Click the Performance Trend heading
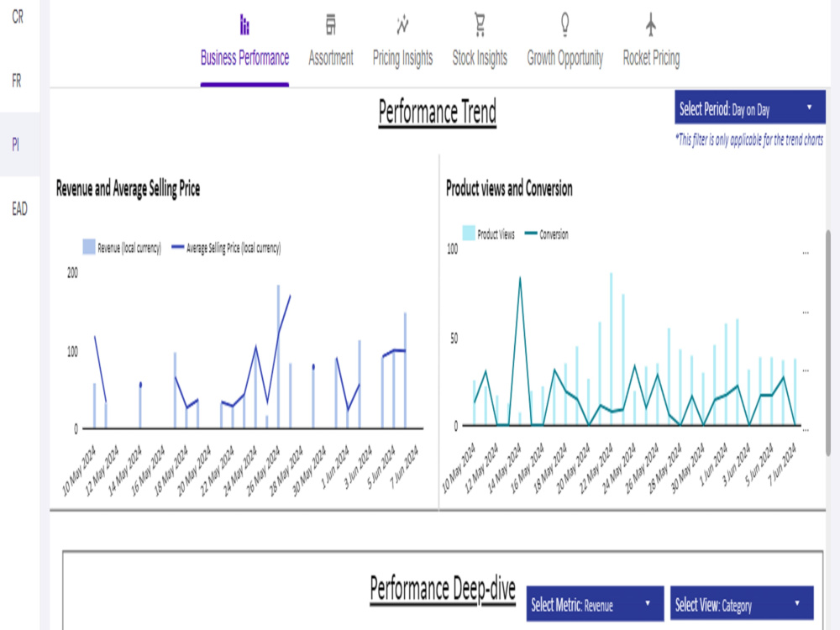 [437, 112]
